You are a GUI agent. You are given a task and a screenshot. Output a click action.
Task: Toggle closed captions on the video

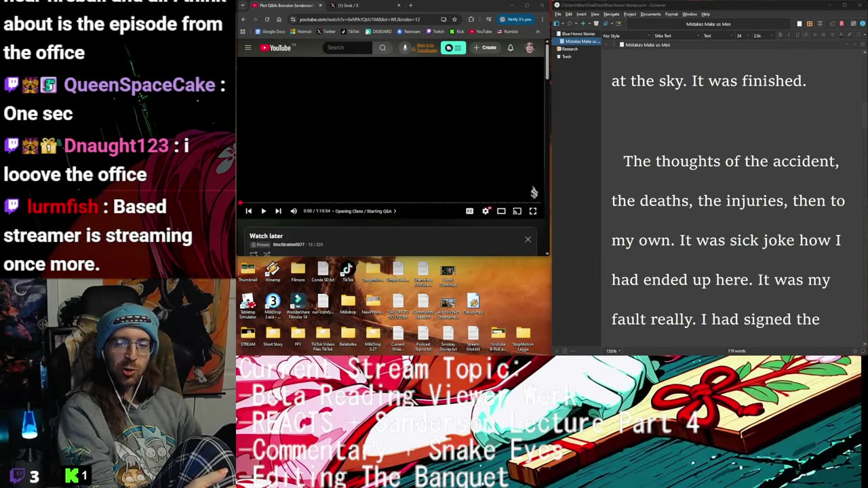click(469, 211)
